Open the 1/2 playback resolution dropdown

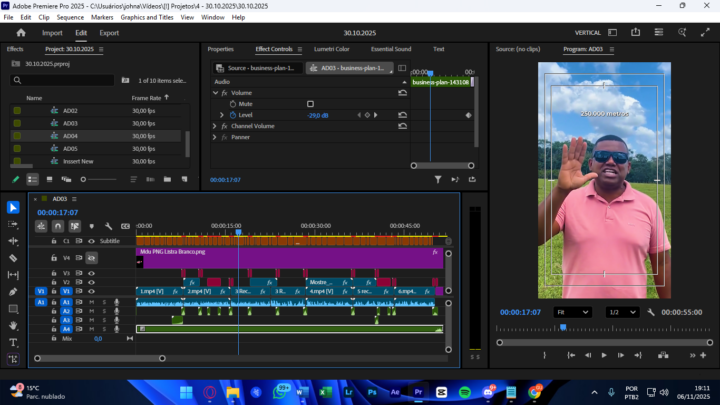[x=622, y=312]
